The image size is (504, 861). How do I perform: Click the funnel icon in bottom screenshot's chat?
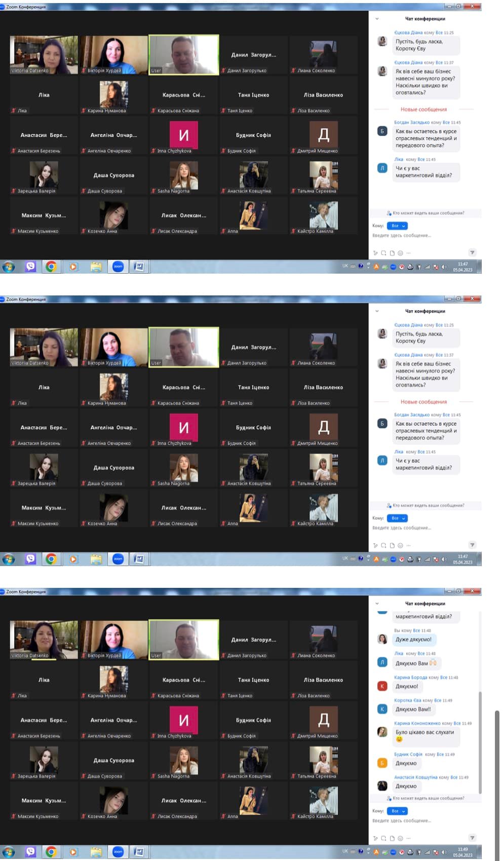[472, 838]
